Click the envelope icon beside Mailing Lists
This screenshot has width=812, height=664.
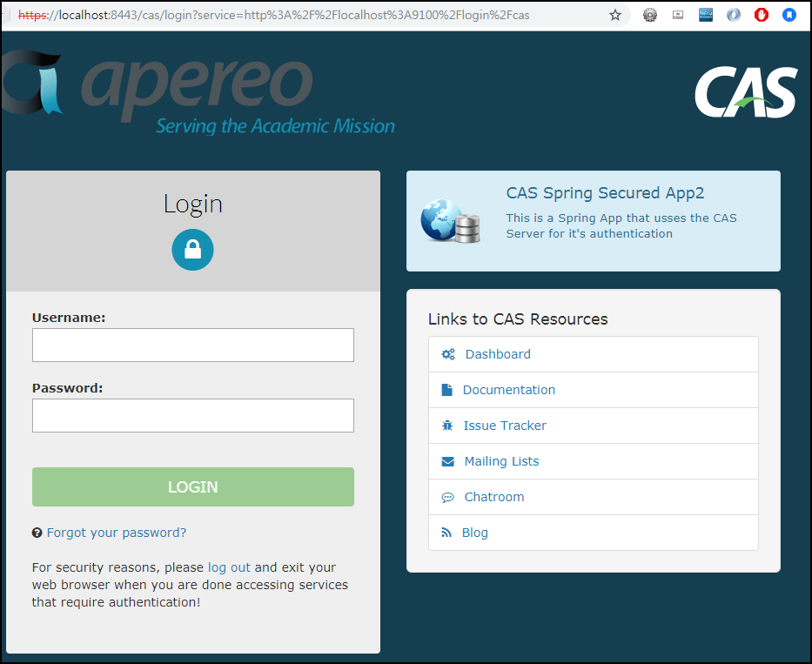tap(447, 461)
